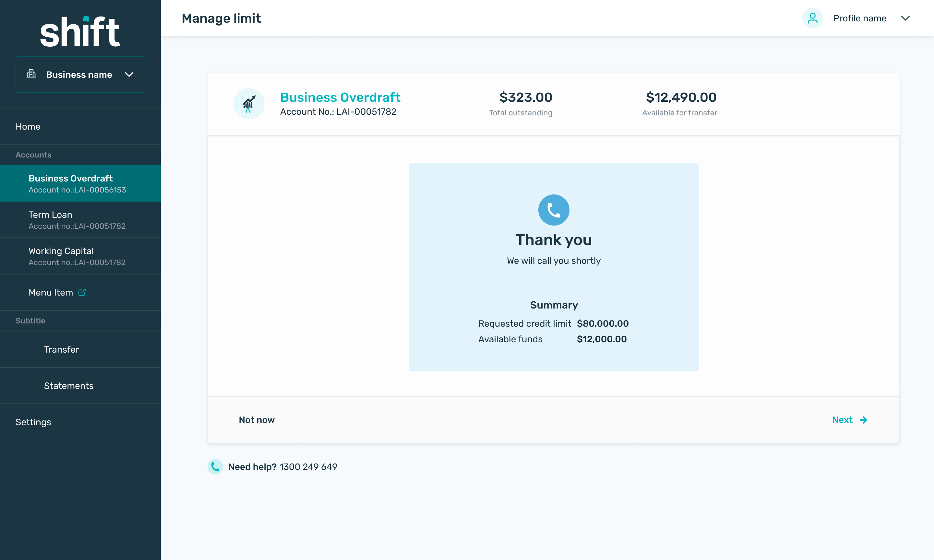The height and width of the screenshot is (560, 934).
Task: Click the building icon beside Business name
Action: point(31,74)
